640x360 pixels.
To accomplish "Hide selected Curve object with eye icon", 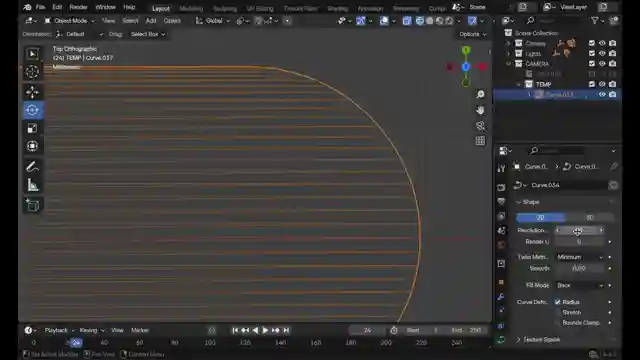I will [x=602, y=94].
